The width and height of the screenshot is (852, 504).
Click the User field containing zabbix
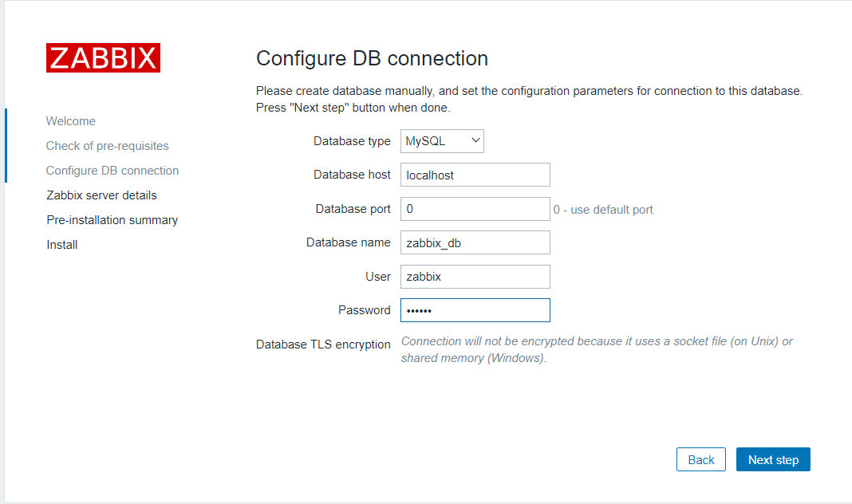click(475, 277)
